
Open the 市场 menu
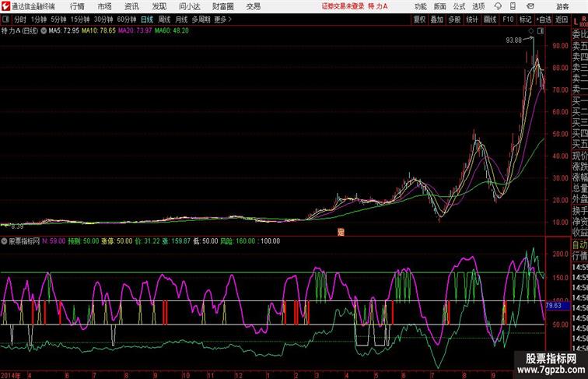click(x=105, y=6)
